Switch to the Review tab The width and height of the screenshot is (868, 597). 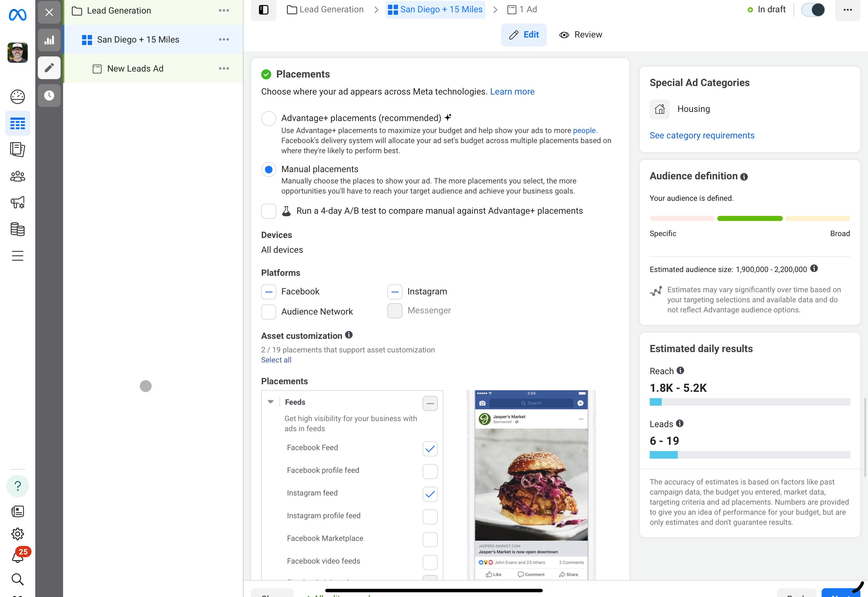point(581,35)
